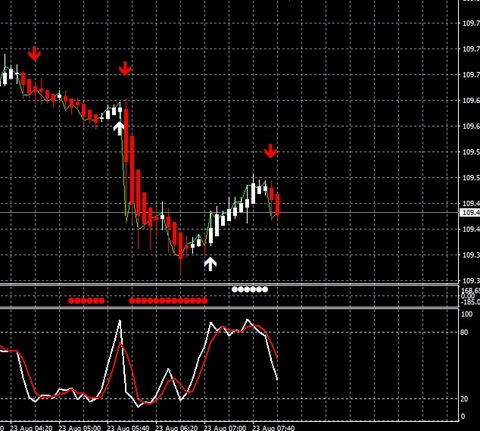Click the "23 Aug 04:20" time label
This screenshot has width=480, height=431.
[31, 428]
